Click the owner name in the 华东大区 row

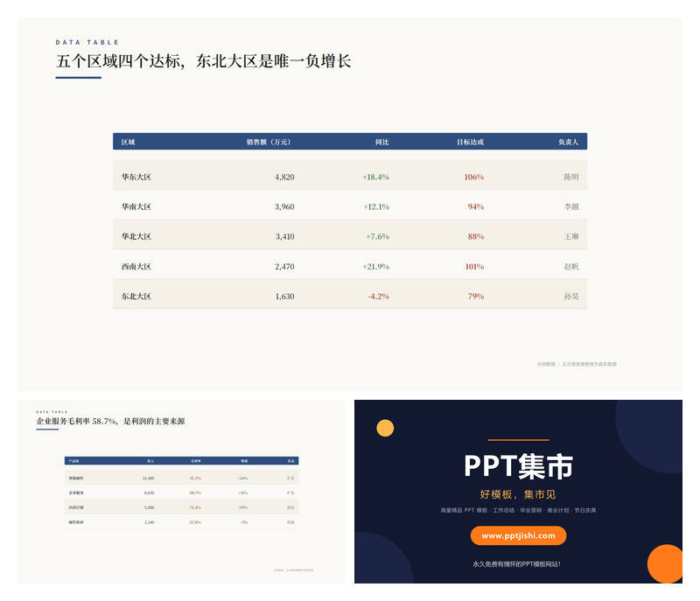click(x=571, y=177)
